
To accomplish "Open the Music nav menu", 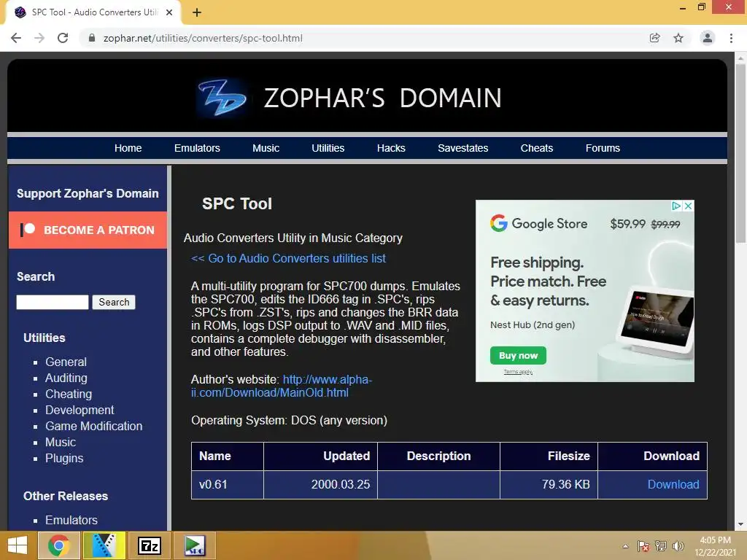I will pos(266,148).
